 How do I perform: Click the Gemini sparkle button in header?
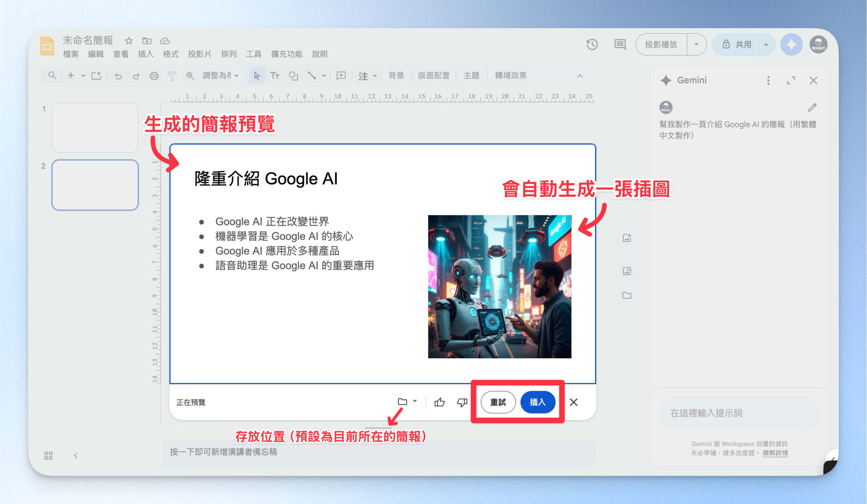click(791, 44)
